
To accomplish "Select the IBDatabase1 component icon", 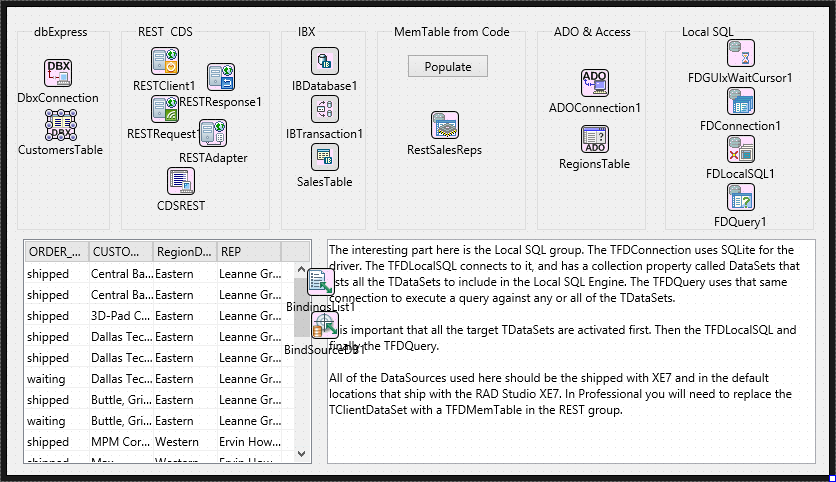I will (325, 61).
